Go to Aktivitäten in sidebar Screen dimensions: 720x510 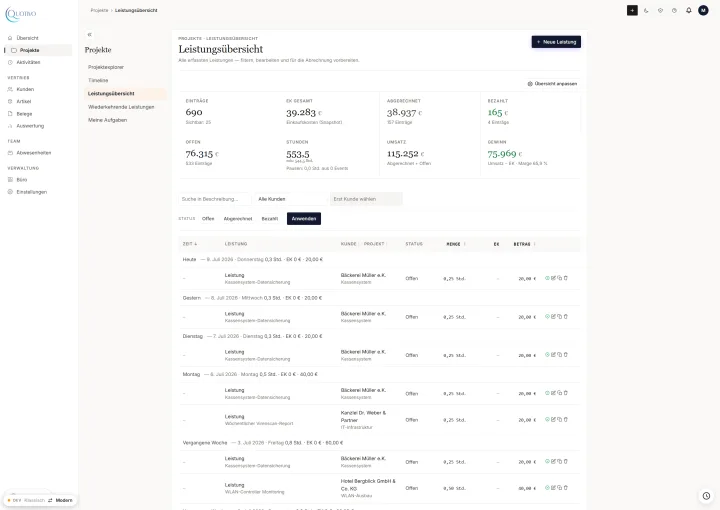point(28,62)
